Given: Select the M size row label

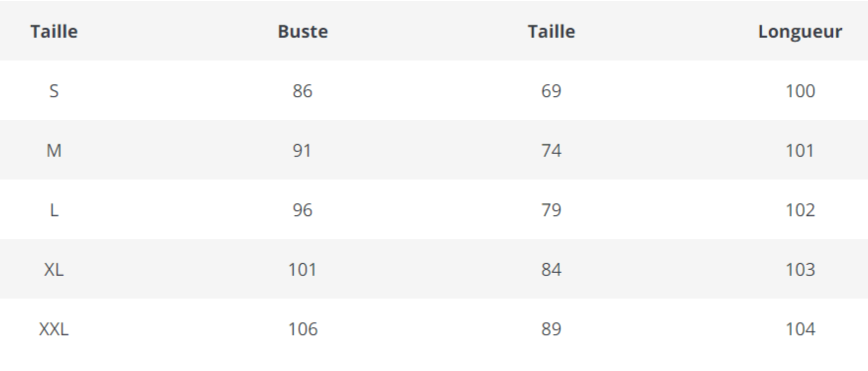Looking at the screenshot, I should tap(54, 151).
